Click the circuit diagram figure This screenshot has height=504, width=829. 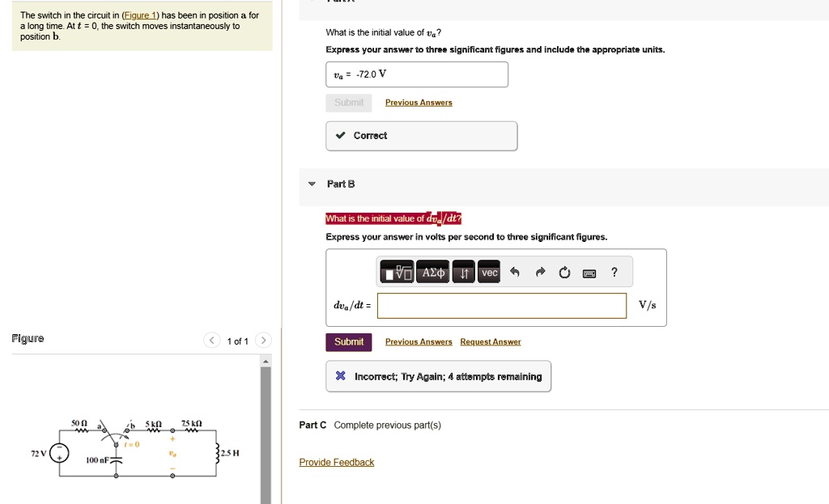(x=136, y=450)
